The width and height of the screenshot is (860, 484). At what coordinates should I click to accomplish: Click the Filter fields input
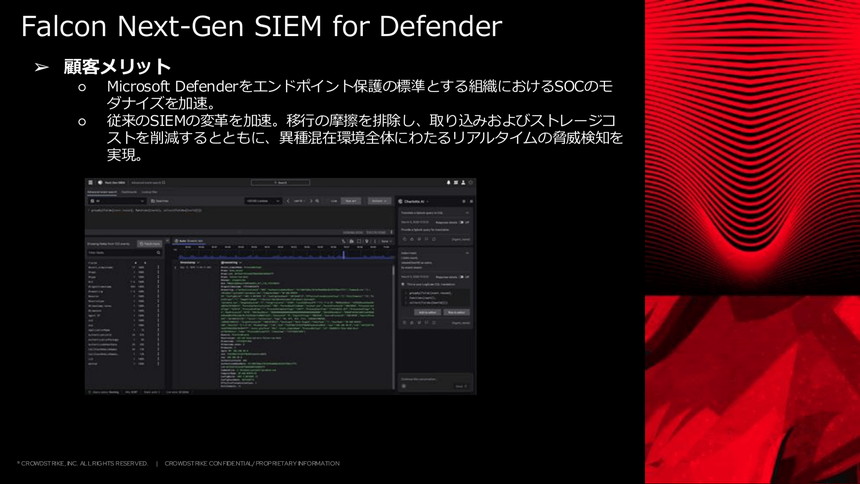pyautogui.click(x=125, y=252)
